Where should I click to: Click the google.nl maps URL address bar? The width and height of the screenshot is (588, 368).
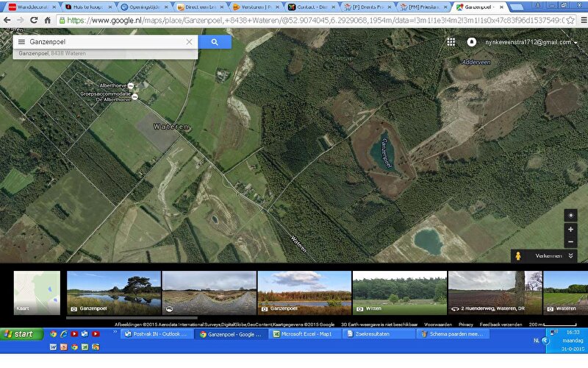click(315, 21)
